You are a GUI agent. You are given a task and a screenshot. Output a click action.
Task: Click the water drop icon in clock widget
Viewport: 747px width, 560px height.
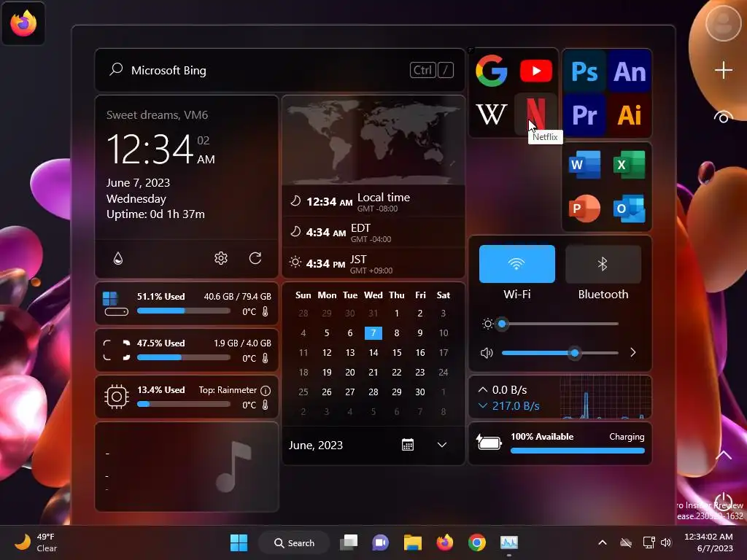coord(118,258)
